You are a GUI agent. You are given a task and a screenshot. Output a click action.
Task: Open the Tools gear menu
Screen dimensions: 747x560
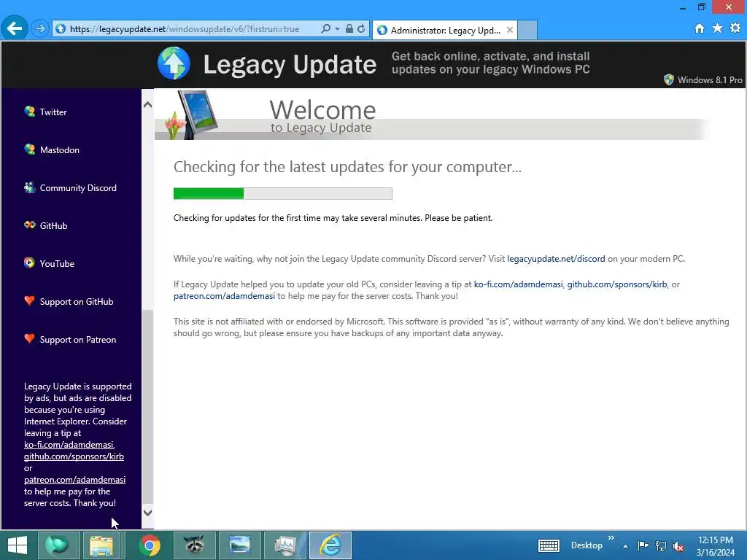735,28
